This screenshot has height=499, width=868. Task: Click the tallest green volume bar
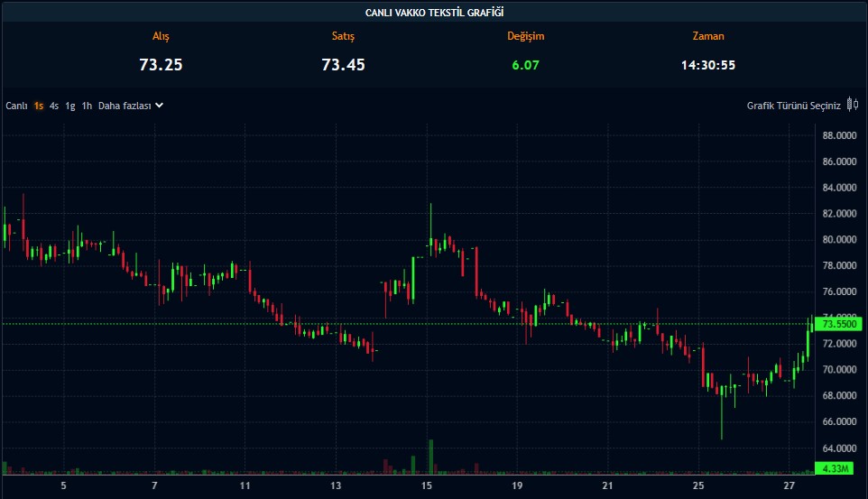[431, 456]
